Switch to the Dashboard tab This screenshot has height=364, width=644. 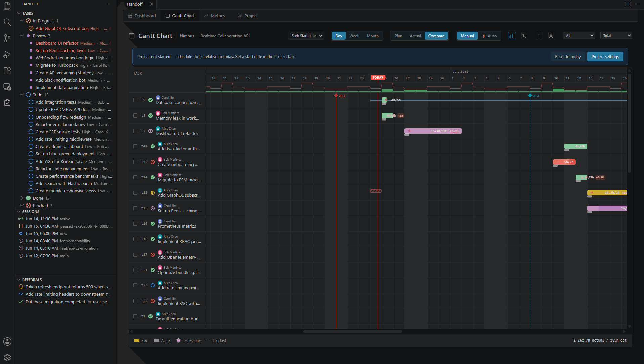[142, 16]
